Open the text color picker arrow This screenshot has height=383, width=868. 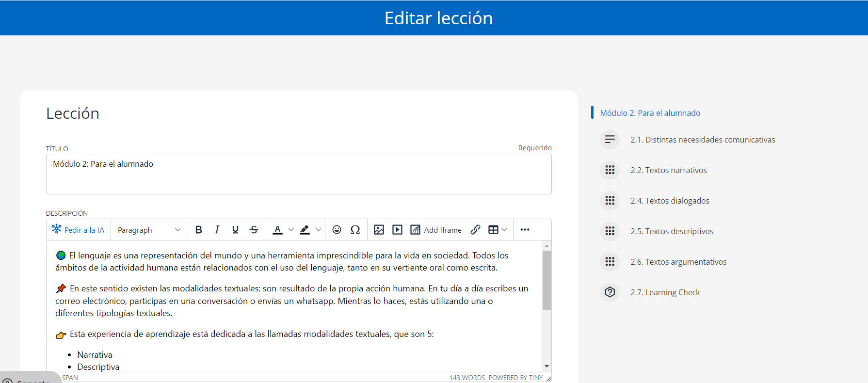(x=291, y=230)
